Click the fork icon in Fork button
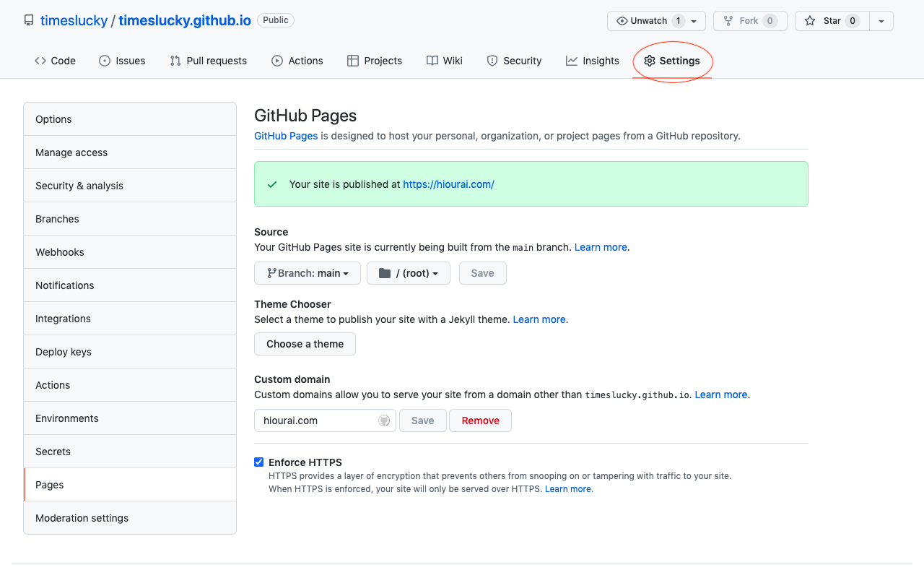 [728, 21]
